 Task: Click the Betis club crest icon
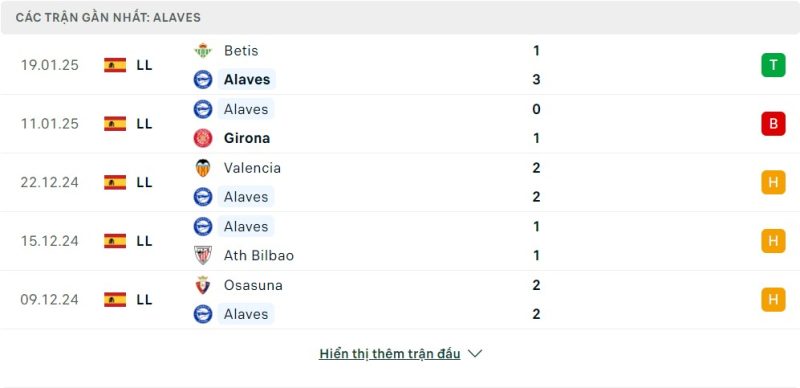coord(203,51)
